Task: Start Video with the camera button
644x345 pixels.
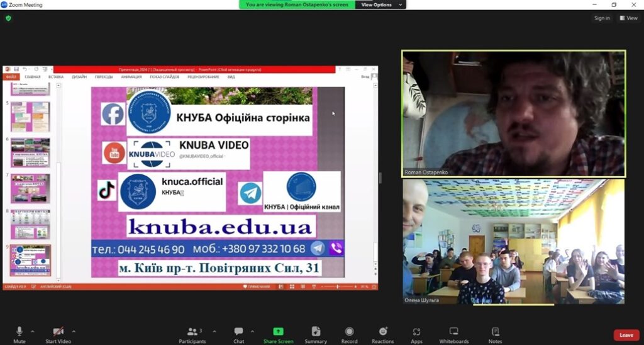Action: (x=58, y=335)
